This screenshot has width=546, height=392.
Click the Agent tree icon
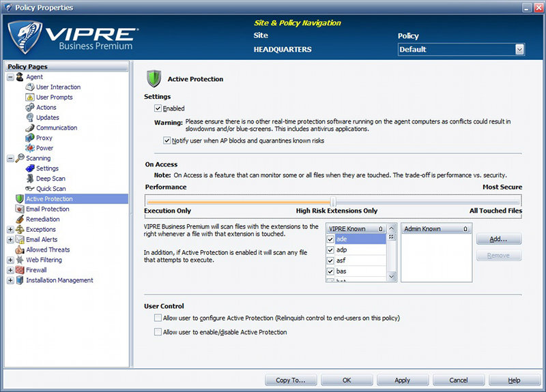click(x=20, y=77)
